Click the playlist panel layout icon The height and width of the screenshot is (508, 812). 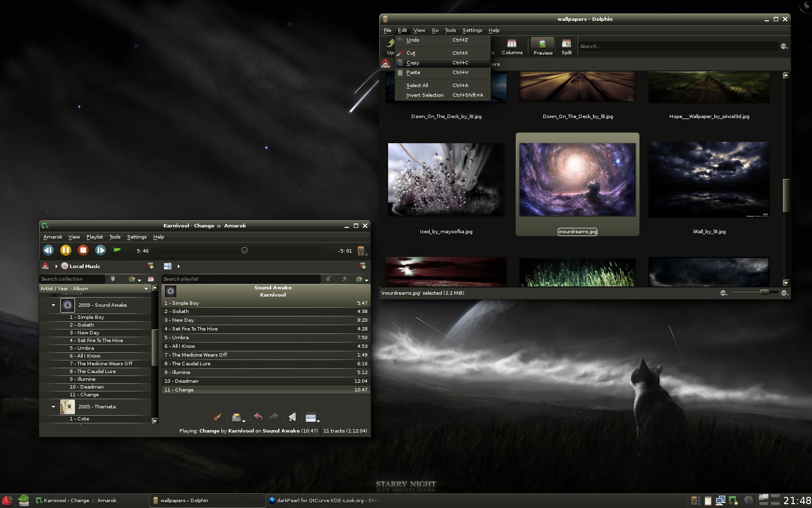click(168, 266)
